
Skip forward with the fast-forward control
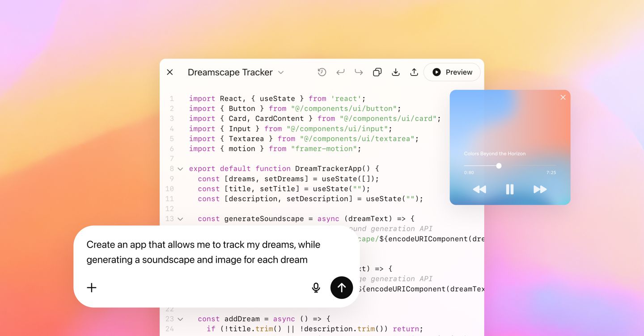click(540, 189)
